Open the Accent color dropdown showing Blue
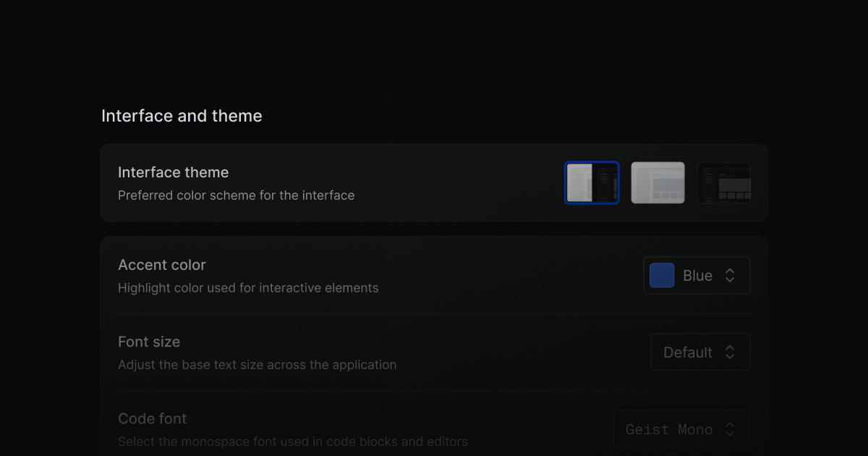Viewport: 868px width, 456px height. [x=696, y=276]
